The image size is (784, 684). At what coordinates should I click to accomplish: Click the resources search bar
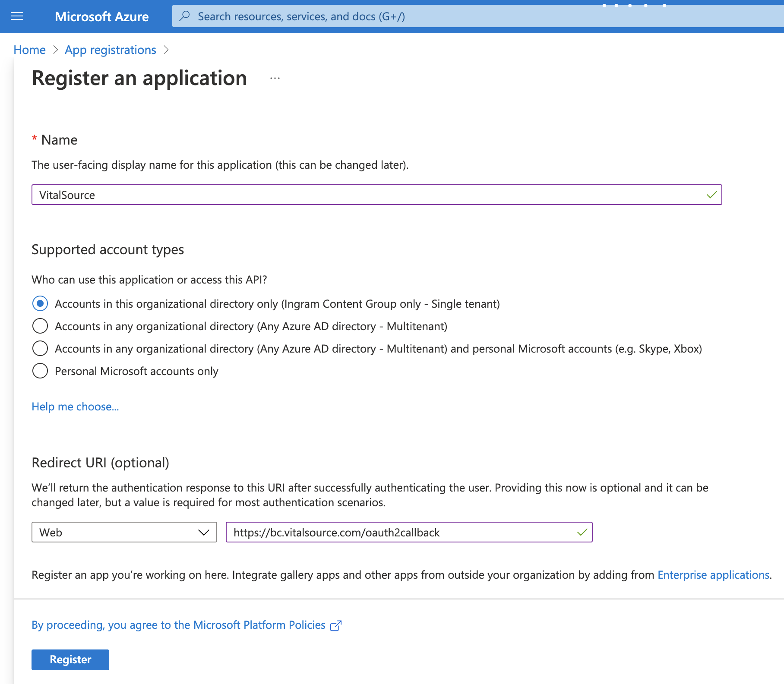pyautogui.click(x=389, y=16)
